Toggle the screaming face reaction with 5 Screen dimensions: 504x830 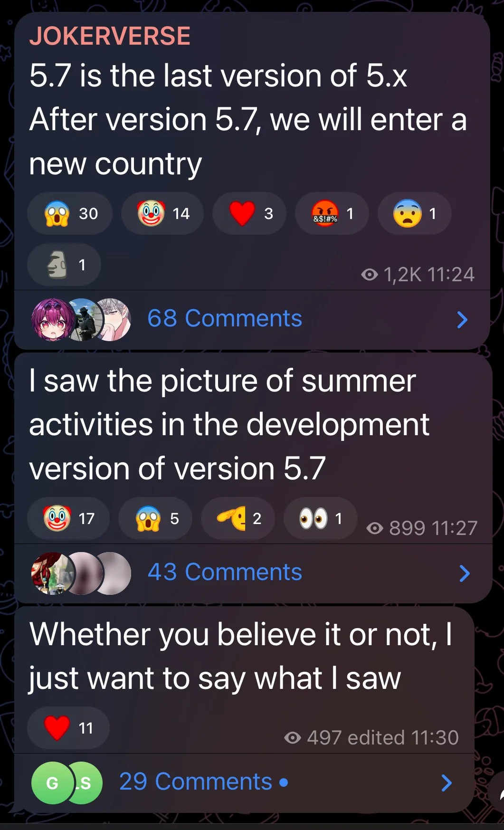click(155, 518)
